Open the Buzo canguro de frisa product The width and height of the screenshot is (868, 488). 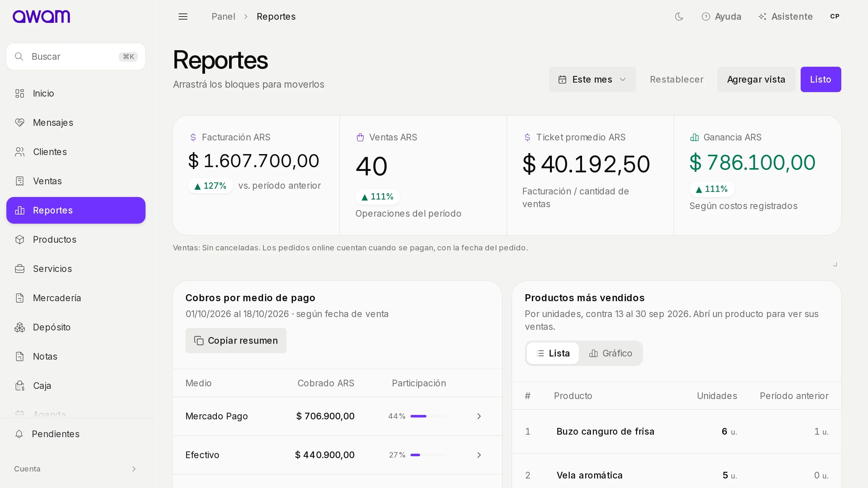click(x=605, y=431)
